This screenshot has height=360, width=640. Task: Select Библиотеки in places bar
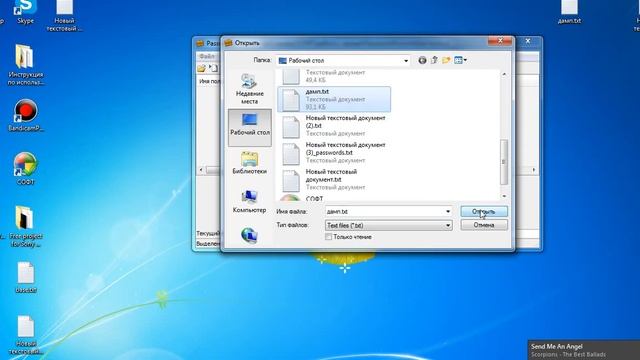pos(249,163)
